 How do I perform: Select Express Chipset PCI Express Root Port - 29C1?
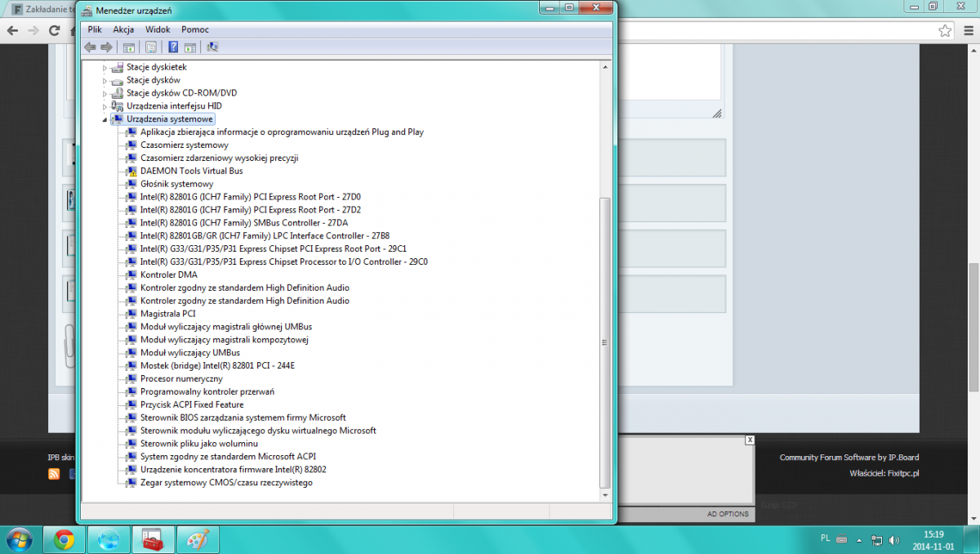(274, 249)
